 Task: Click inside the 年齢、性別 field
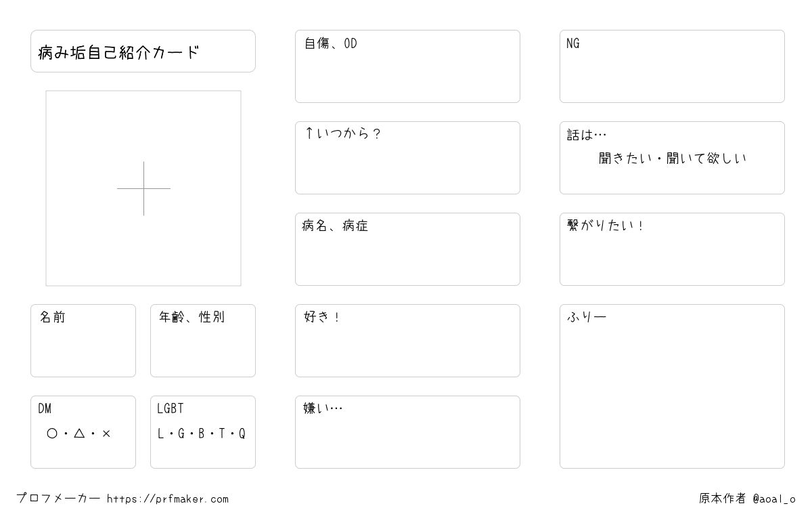(x=203, y=341)
